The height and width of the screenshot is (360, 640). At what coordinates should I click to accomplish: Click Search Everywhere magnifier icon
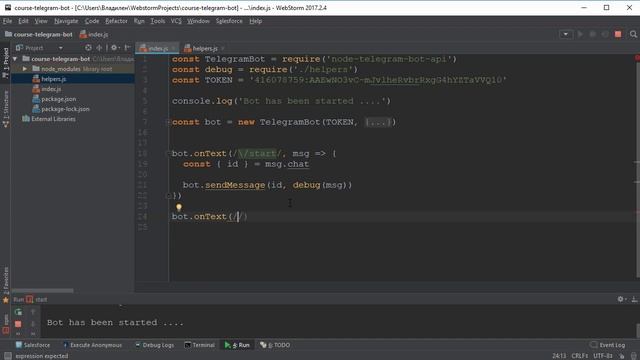pos(633,34)
